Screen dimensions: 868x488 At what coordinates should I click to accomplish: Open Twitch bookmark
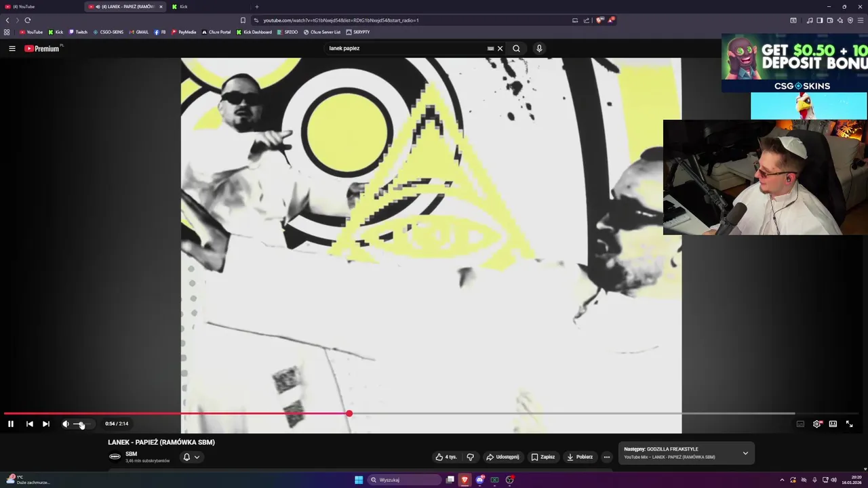(78, 32)
